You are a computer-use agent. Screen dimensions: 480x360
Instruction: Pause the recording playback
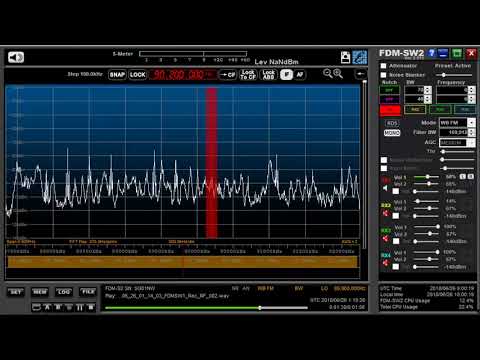80,307
